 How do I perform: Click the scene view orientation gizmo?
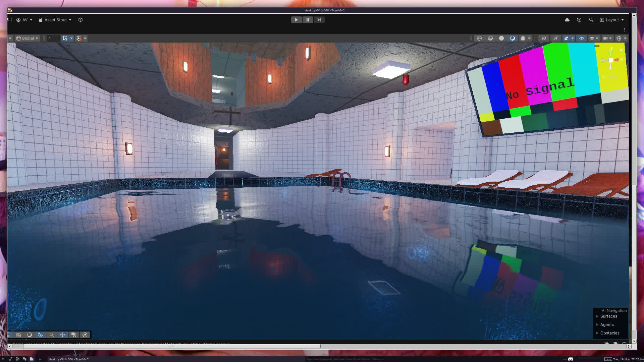pyautogui.click(x=611, y=60)
